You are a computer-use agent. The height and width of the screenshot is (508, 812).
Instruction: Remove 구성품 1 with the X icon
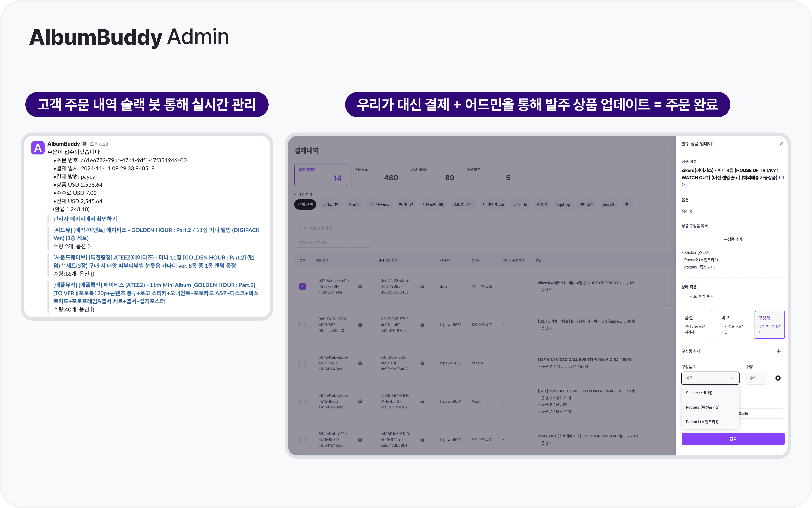click(778, 378)
